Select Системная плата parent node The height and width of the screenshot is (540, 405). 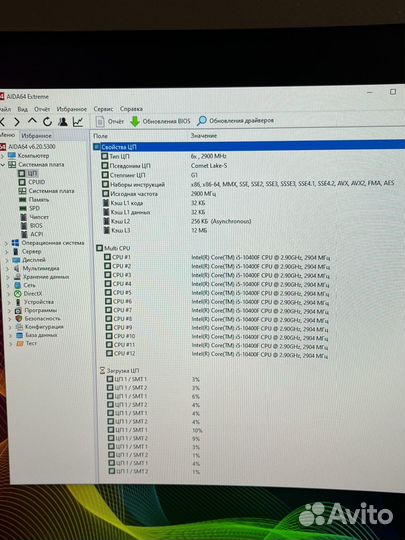point(41,165)
